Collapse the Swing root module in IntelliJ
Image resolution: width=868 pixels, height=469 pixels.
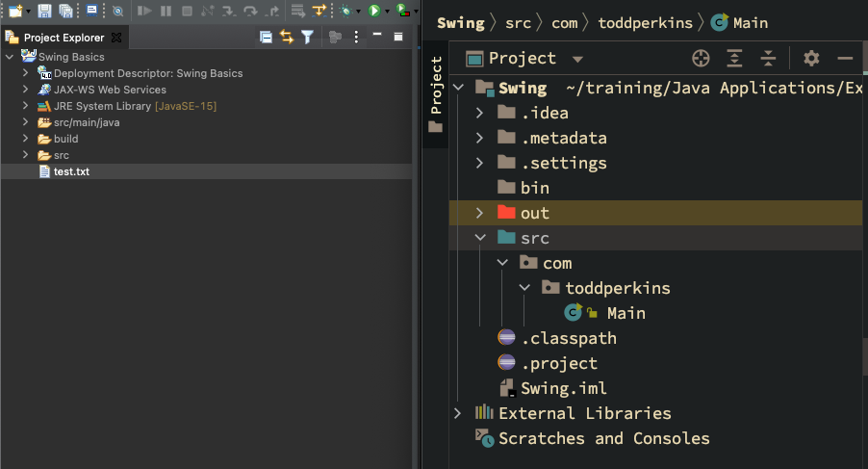[x=458, y=88]
